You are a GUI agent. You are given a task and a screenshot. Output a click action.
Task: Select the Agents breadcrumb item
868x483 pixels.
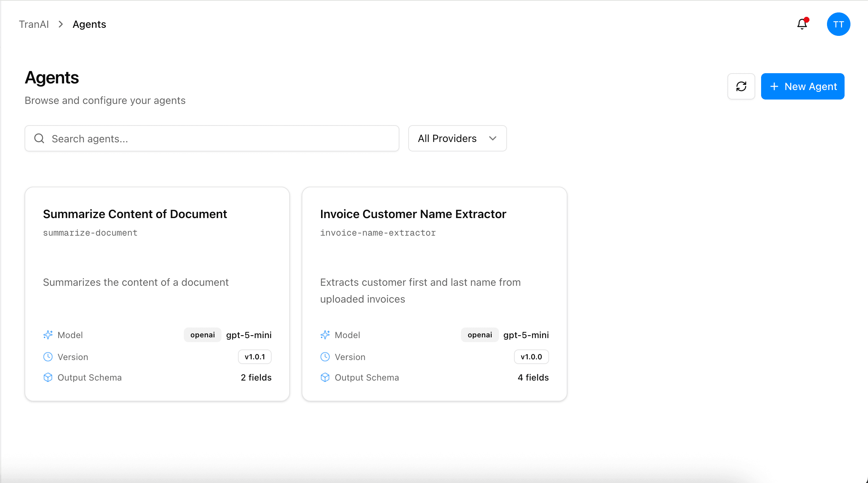[x=89, y=24]
